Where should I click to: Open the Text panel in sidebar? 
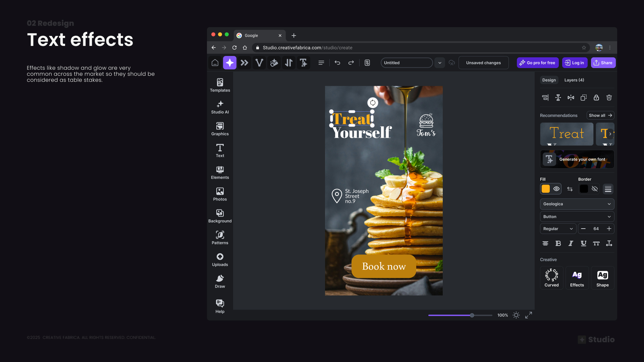tap(220, 150)
